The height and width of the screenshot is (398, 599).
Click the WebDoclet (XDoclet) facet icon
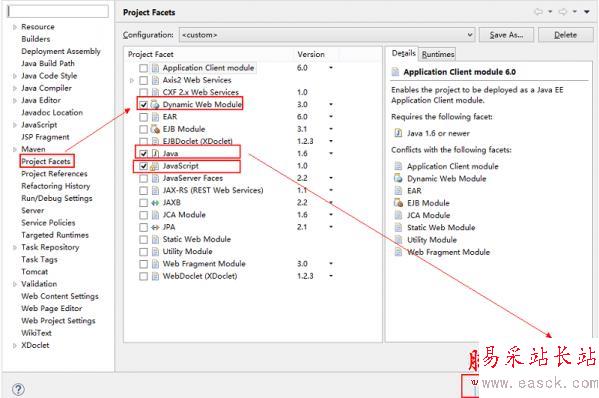[x=155, y=276]
